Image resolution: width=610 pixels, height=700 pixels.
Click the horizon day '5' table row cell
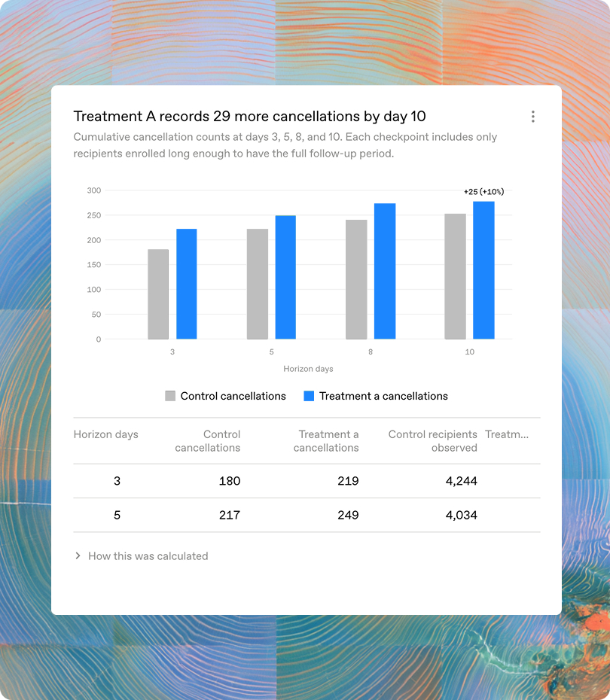click(117, 515)
